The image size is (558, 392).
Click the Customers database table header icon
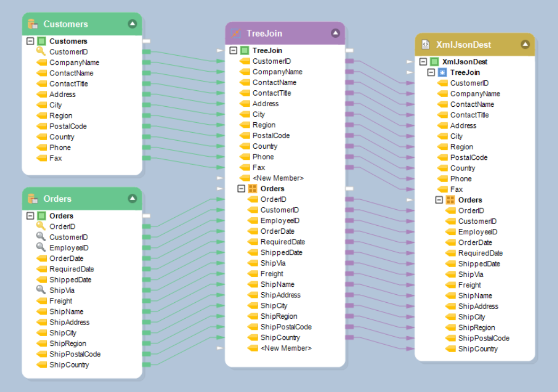33,24
